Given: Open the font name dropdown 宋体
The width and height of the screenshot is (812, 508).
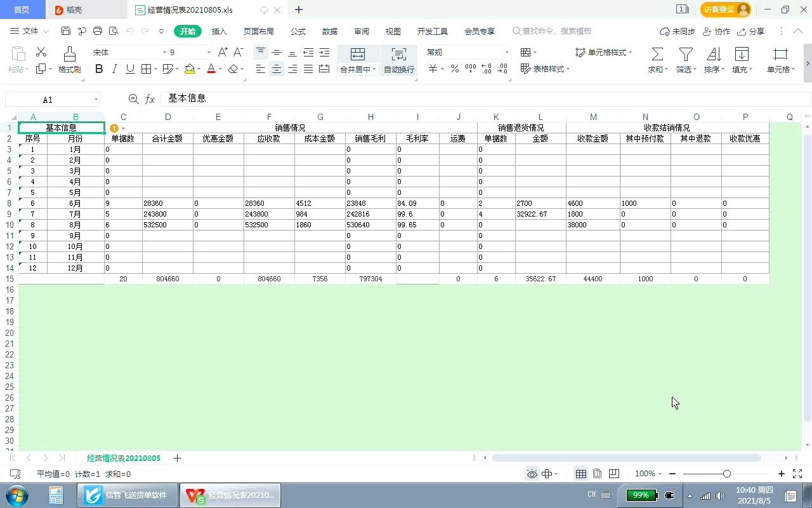Looking at the screenshot, I should coord(164,52).
